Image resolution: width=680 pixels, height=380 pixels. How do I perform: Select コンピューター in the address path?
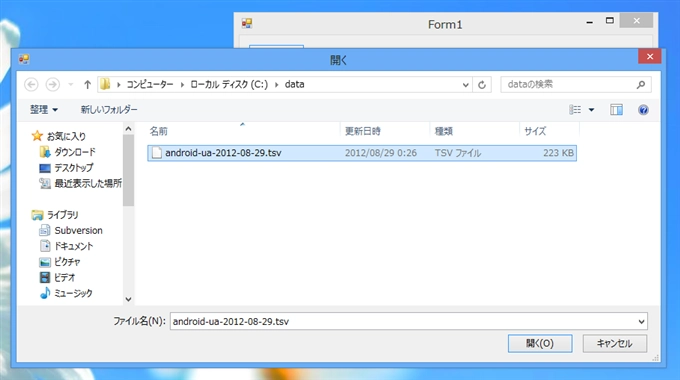pyautogui.click(x=150, y=84)
